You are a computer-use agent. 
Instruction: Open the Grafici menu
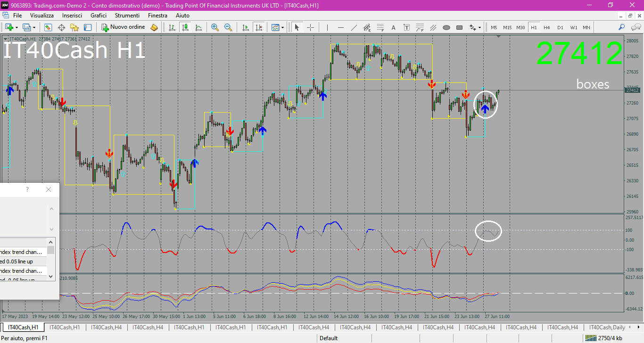click(99, 16)
